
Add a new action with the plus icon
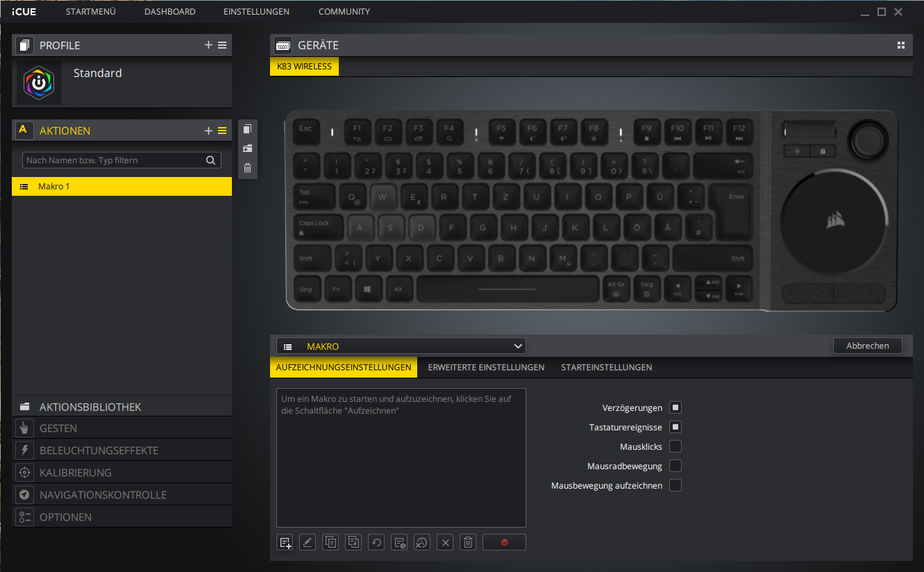(x=208, y=131)
